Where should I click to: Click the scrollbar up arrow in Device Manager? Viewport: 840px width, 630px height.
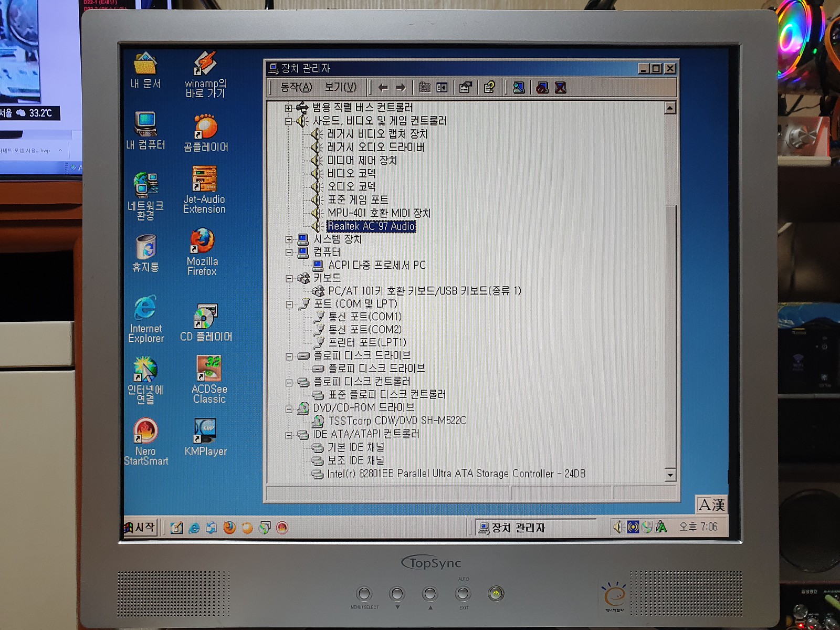[x=670, y=108]
